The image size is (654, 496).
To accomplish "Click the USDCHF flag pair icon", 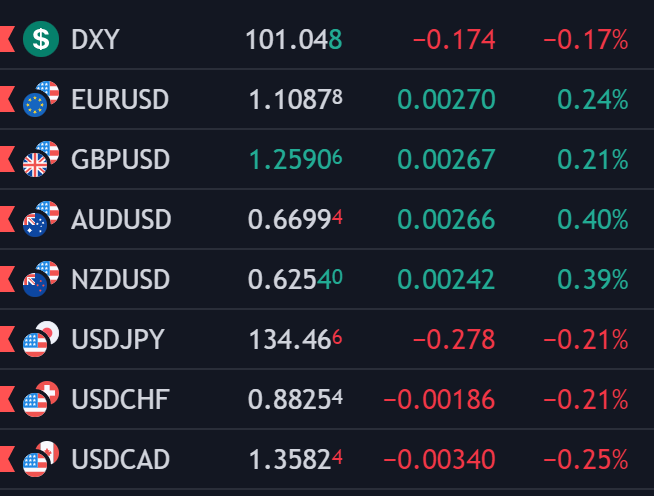I will pyautogui.click(x=41, y=400).
